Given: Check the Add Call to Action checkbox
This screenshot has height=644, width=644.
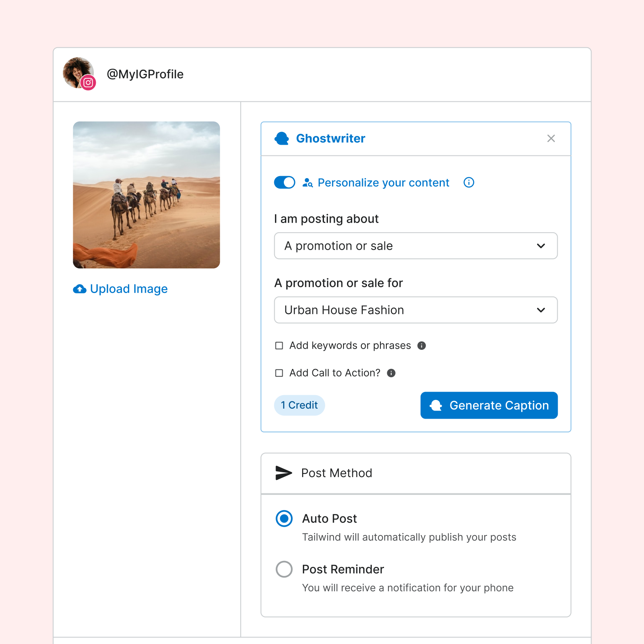Looking at the screenshot, I should 279,373.
